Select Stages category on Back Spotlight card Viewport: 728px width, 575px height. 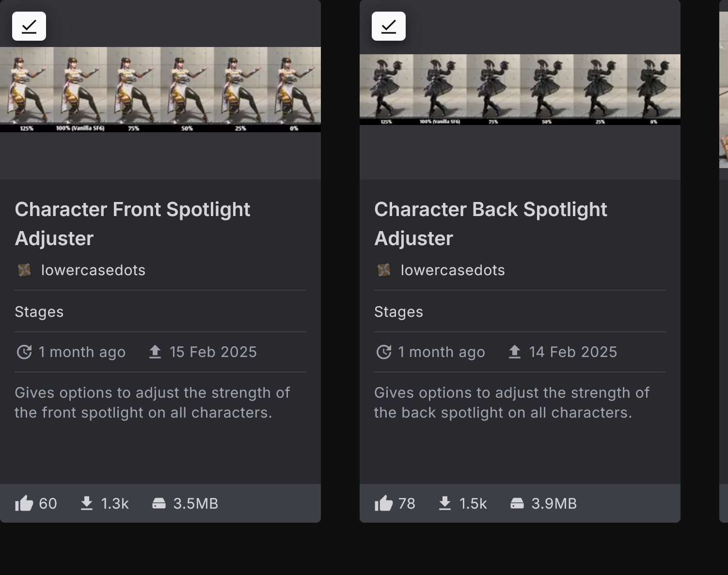[x=398, y=311]
